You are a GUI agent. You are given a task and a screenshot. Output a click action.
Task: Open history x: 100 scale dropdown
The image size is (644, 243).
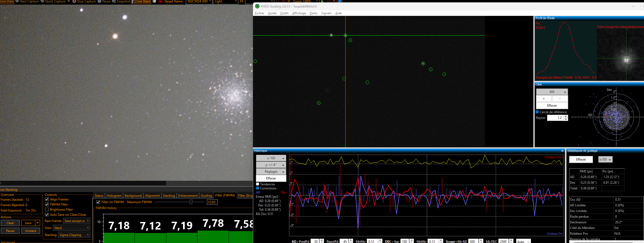click(271, 158)
